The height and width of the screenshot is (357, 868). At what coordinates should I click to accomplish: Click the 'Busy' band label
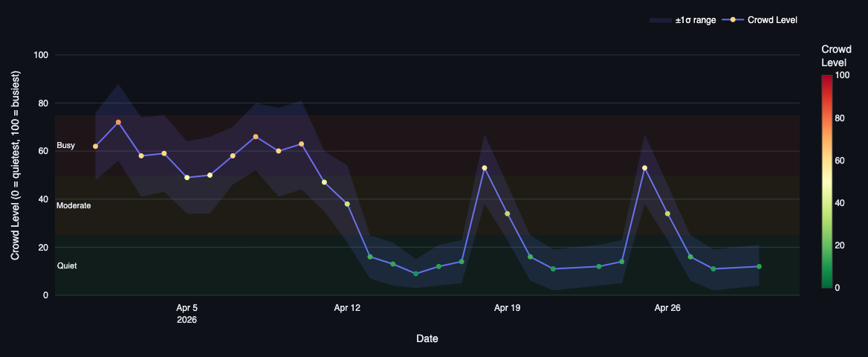click(x=66, y=145)
